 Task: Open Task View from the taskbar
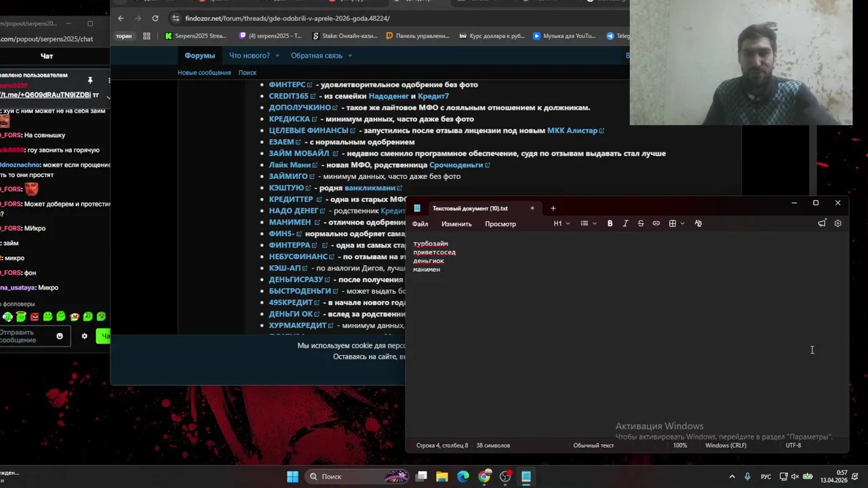[x=421, y=476]
